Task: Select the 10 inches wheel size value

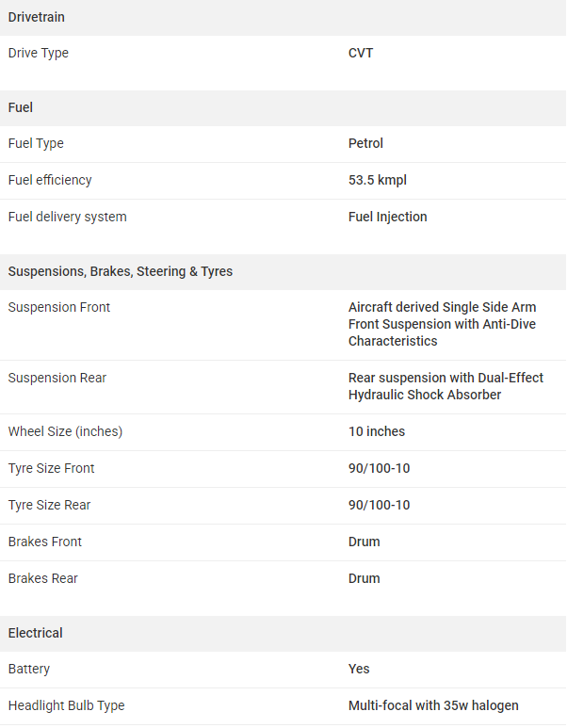Action: [x=377, y=431]
